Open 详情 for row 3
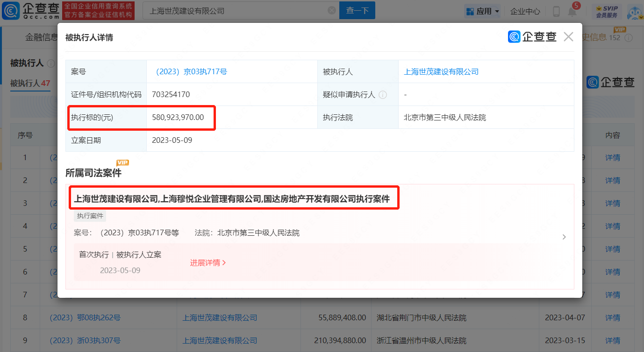 [613, 204]
